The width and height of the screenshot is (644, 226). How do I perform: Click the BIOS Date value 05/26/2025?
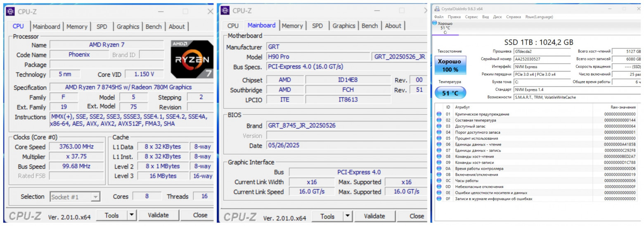coord(346,146)
